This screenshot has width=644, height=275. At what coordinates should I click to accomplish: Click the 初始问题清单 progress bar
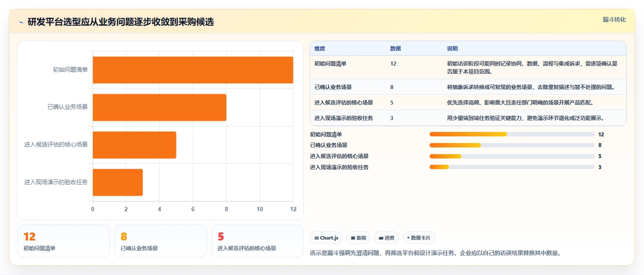pyautogui.click(x=512, y=134)
